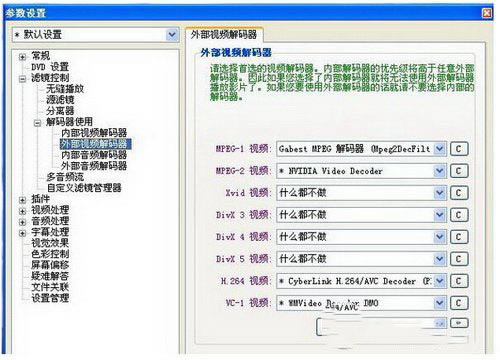Viewport: 500px width, 360px height.
Task: Expand the 插件 tree node
Action: coord(22,200)
